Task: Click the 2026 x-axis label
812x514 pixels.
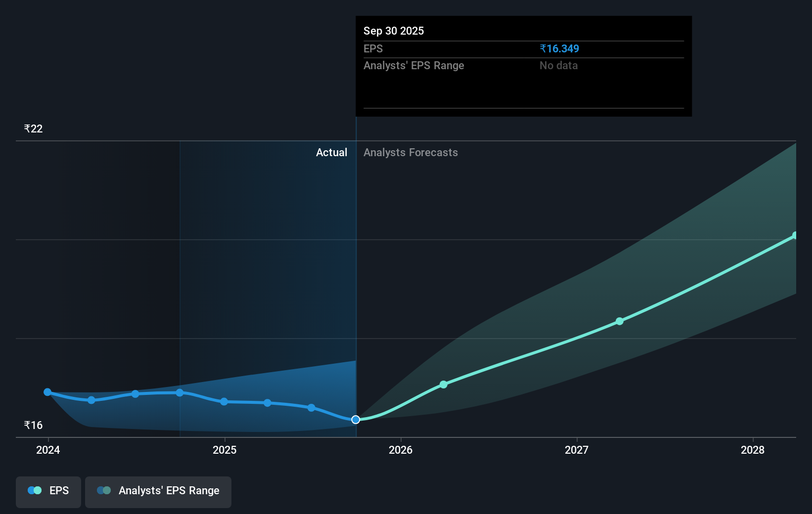Action: pos(401,450)
